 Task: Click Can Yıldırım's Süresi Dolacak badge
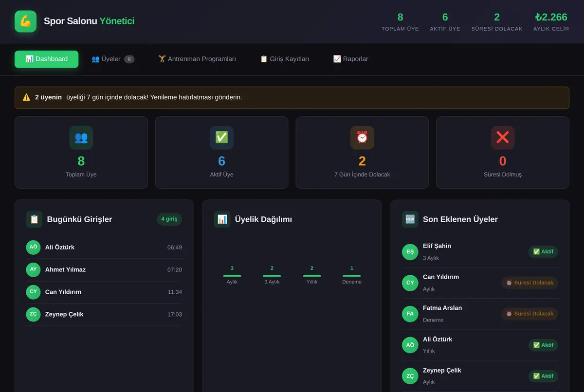(529, 283)
